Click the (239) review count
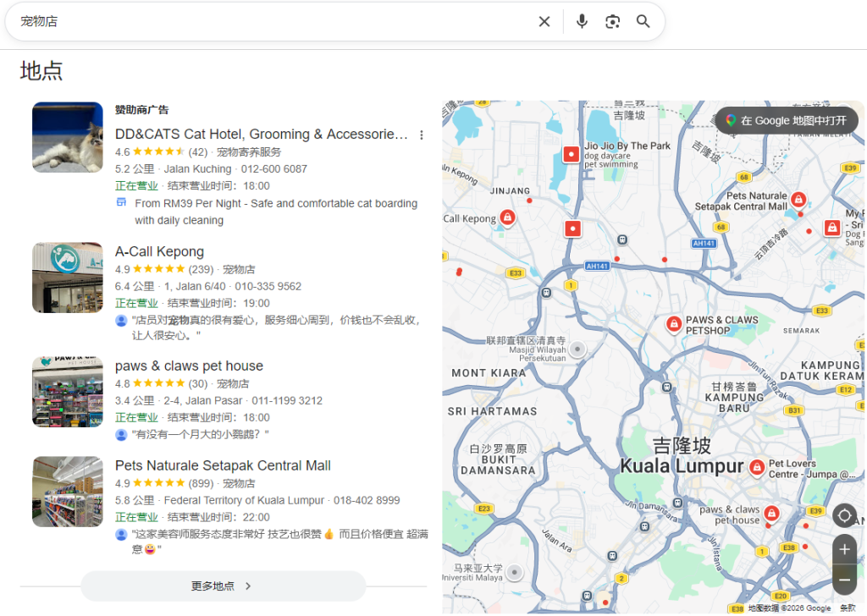This screenshot has height=616, width=867. 201,270
